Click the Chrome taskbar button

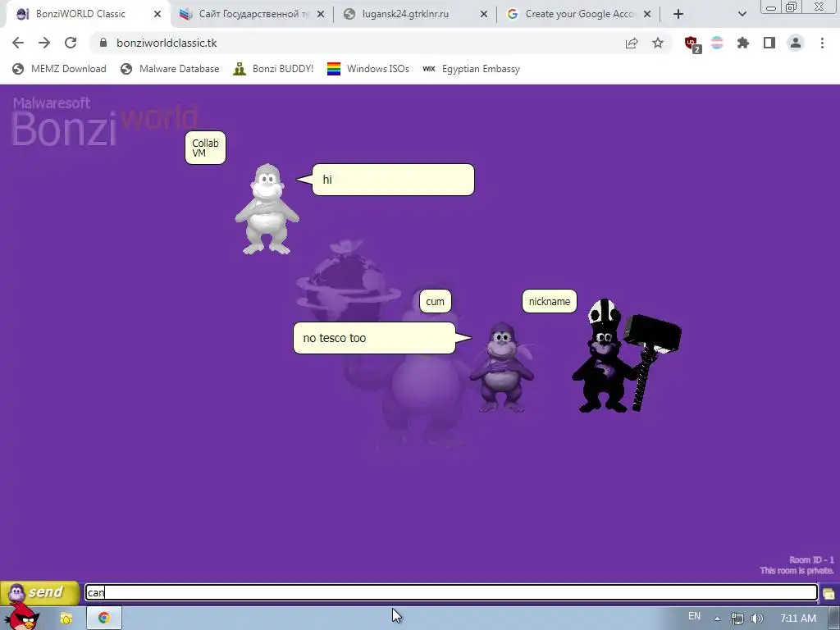[104, 618]
